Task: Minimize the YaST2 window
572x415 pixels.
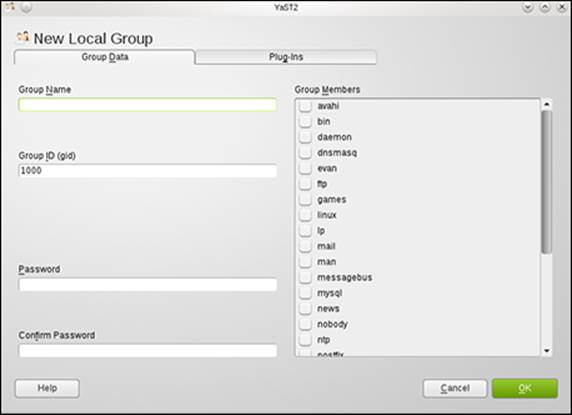Action: coord(528,7)
